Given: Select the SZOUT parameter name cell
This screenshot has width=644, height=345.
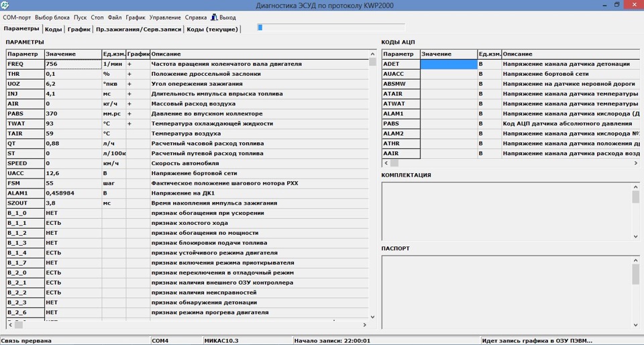Looking at the screenshot, I should [x=25, y=203].
